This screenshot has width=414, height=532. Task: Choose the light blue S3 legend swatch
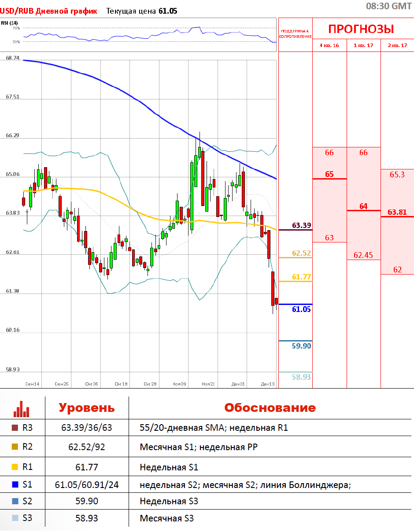pos(15,518)
